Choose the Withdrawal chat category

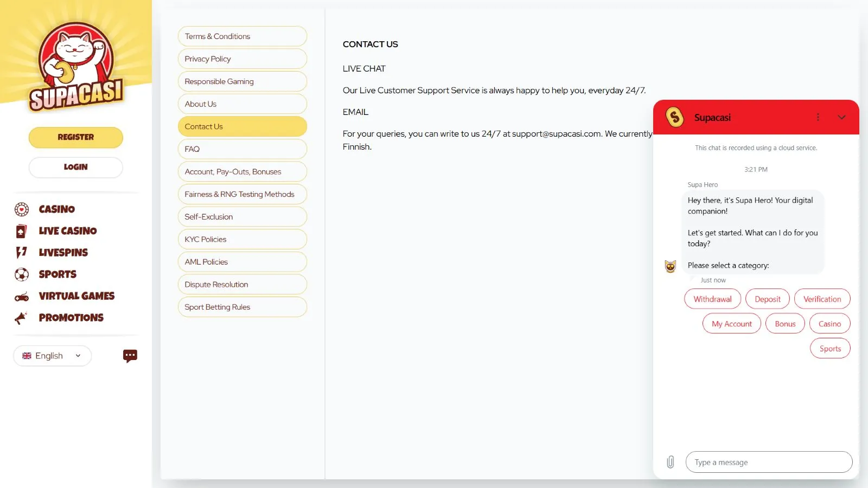point(712,299)
